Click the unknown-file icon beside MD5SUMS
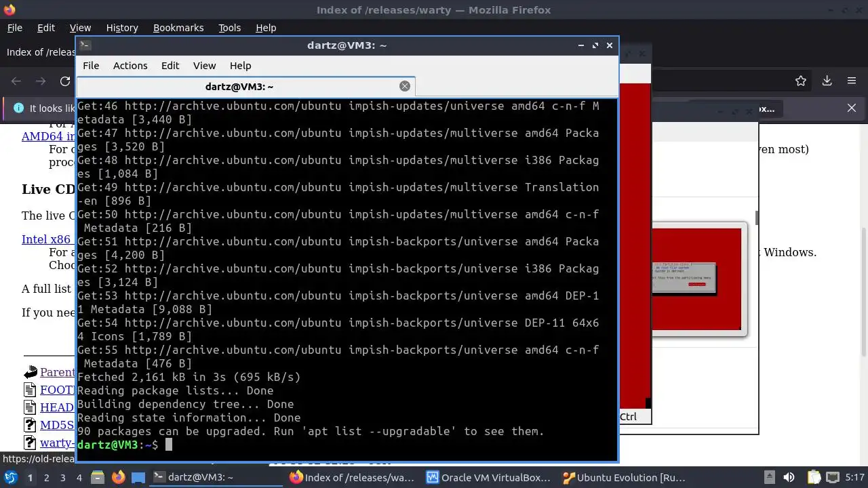Image resolution: width=868 pixels, height=488 pixels. point(30,425)
